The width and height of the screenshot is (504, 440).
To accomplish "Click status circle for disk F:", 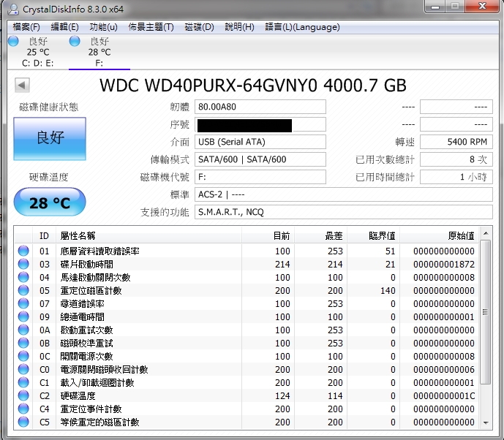I will 75,42.
